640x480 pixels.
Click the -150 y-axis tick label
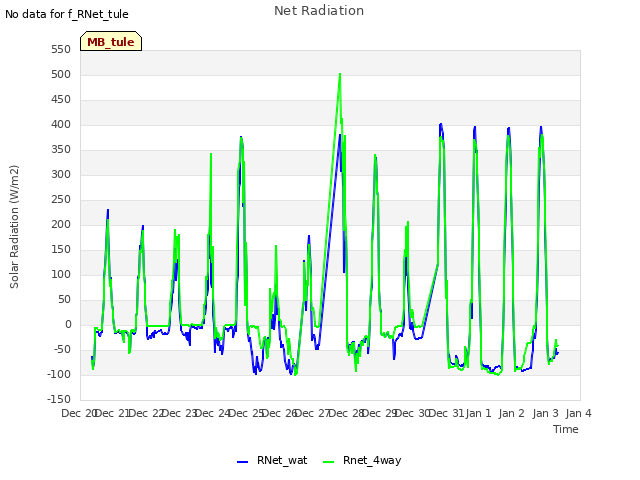59,399
